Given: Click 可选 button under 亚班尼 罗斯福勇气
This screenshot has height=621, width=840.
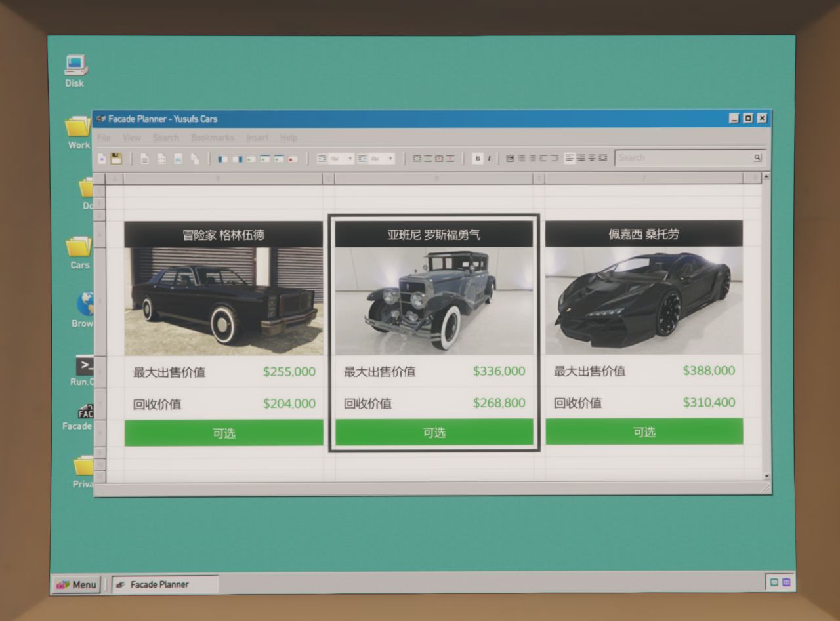Looking at the screenshot, I should pos(434,433).
